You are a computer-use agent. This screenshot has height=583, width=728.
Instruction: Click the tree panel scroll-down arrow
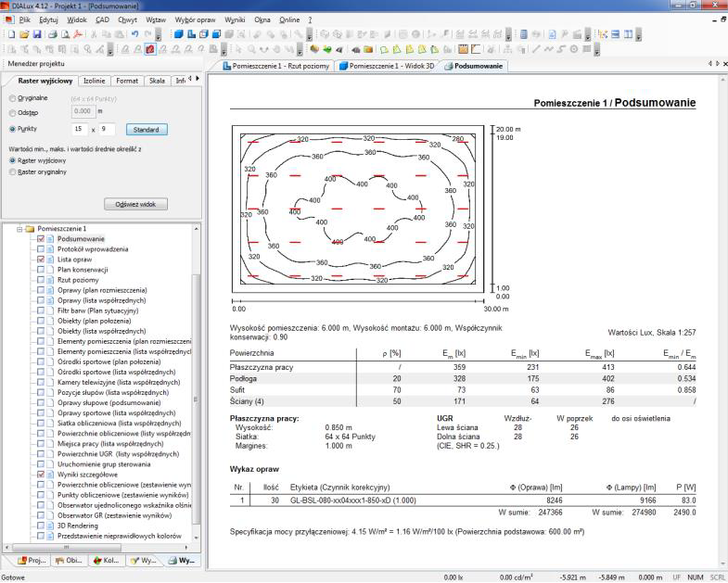196,537
